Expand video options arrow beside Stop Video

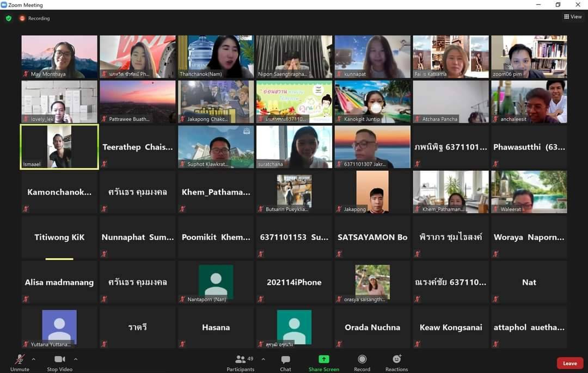(x=76, y=359)
